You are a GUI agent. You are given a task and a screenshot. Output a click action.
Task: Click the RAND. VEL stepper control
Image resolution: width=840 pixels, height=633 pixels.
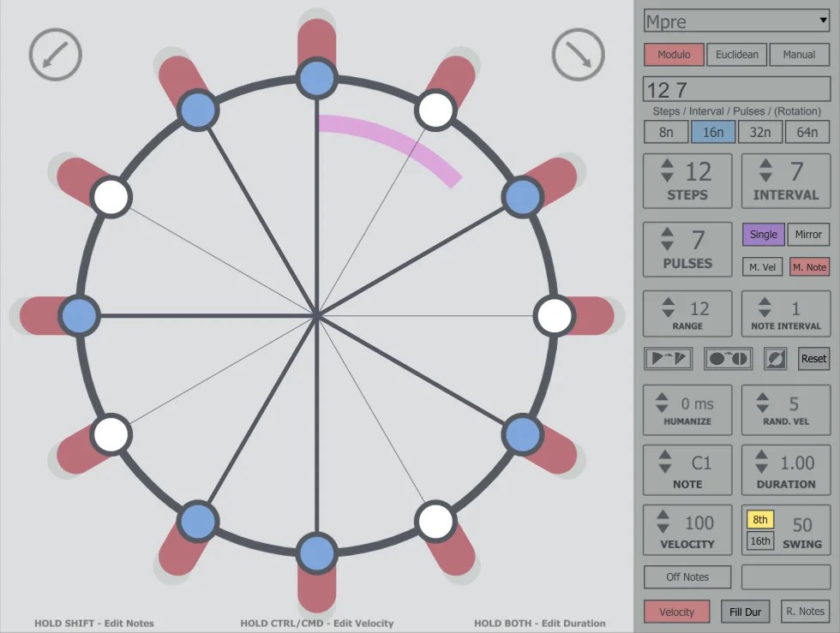tap(785, 409)
